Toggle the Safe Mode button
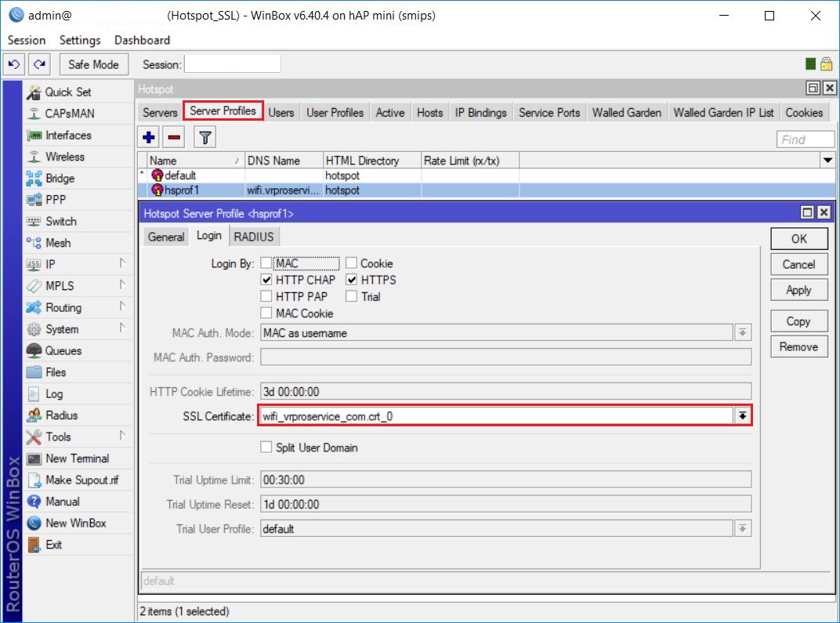 94,64
